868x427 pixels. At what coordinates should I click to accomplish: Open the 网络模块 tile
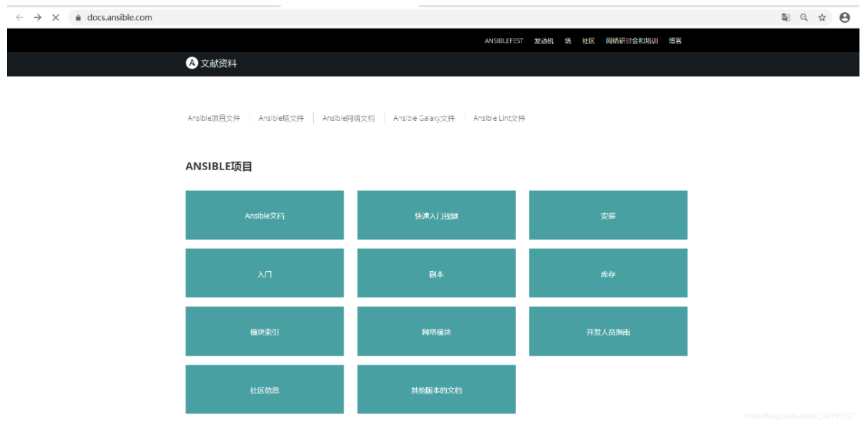436,332
